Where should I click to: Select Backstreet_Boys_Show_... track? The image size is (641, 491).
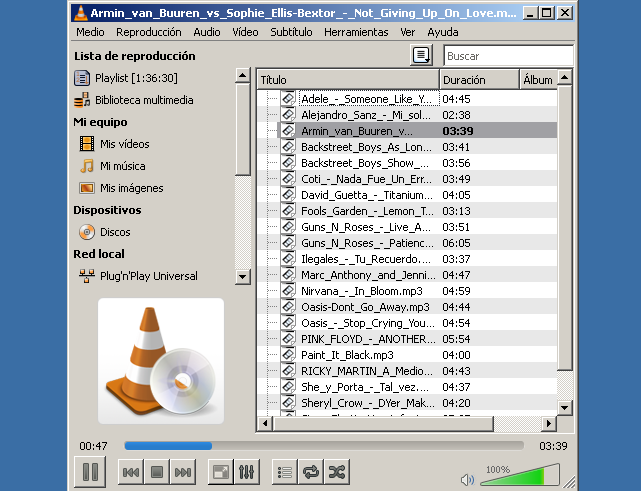tap(407, 163)
